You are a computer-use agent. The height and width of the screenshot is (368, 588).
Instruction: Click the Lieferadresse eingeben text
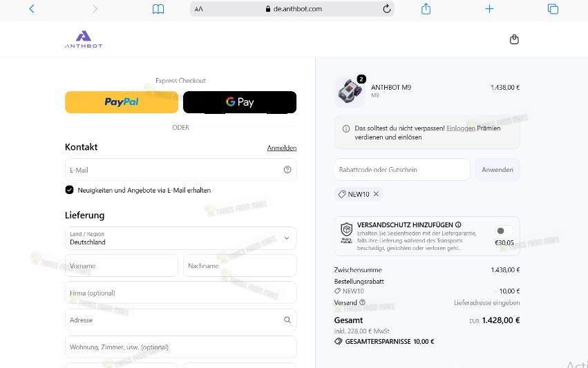(486, 303)
